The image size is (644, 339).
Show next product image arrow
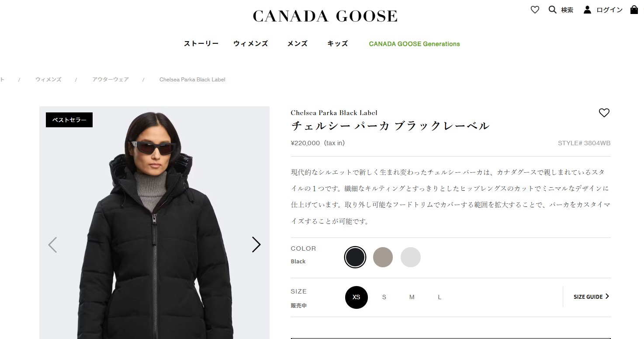pos(256,245)
